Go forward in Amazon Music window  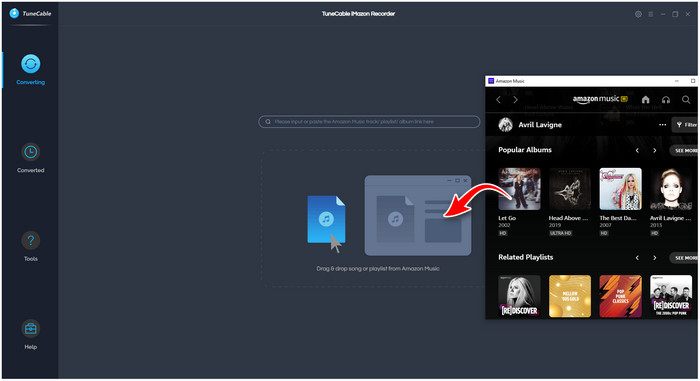pos(515,100)
